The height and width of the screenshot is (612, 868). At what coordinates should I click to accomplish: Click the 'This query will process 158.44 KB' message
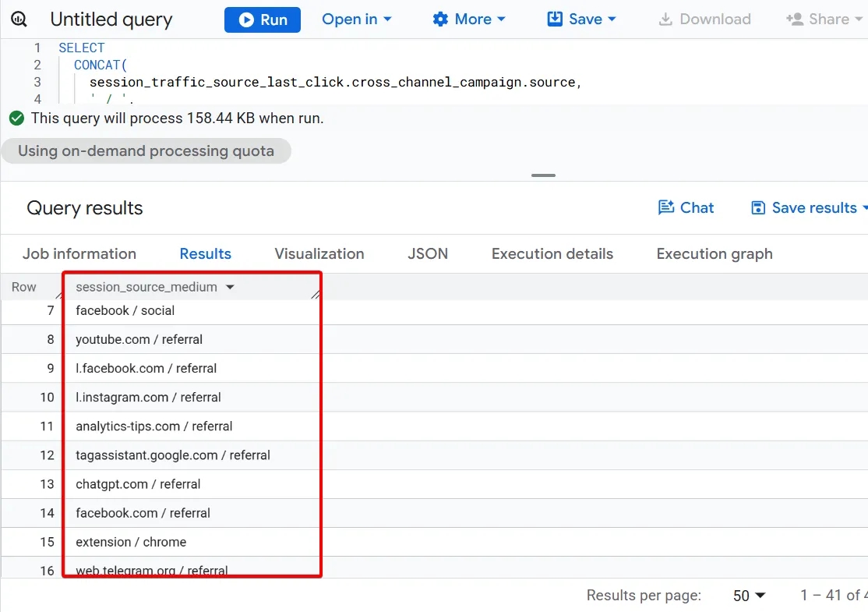click(x=177, y=118)
